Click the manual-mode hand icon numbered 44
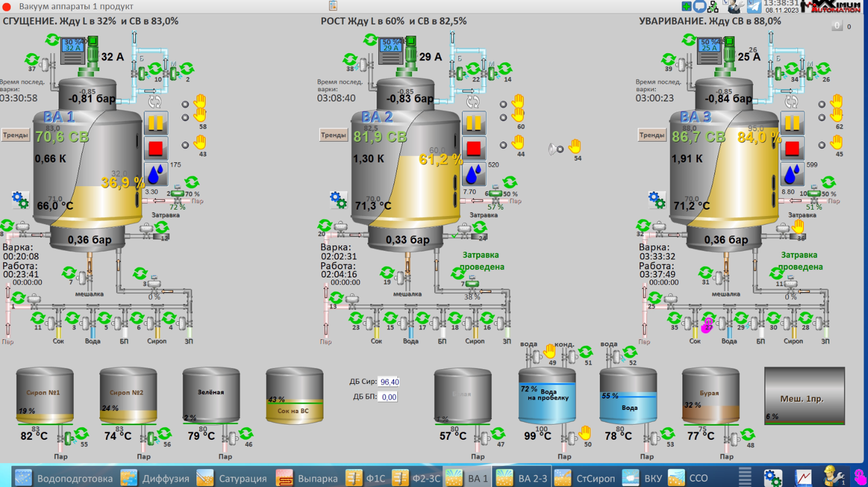 tap(518, 143)
